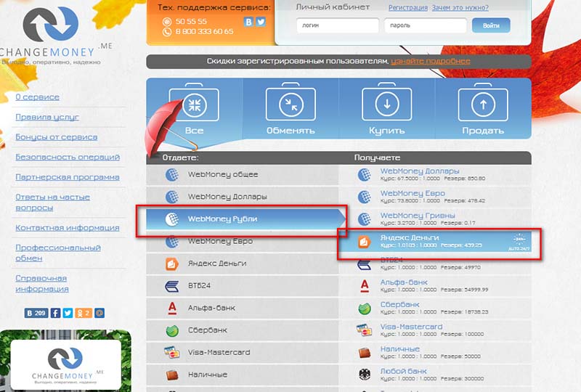Click VK share counter 209 button
581x392 pixels.
[36, 313]
